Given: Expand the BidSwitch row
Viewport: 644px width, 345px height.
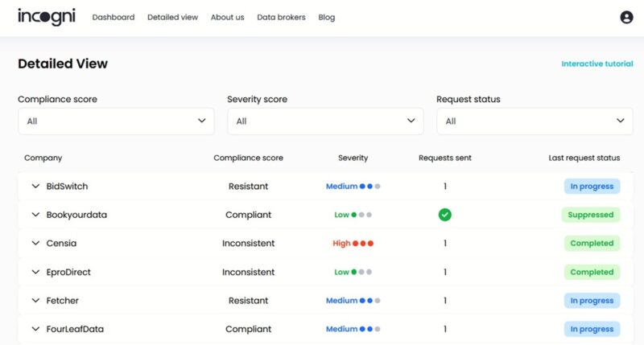Looking at the screenshot, I should pyautogui.click(x=35, y=187).
